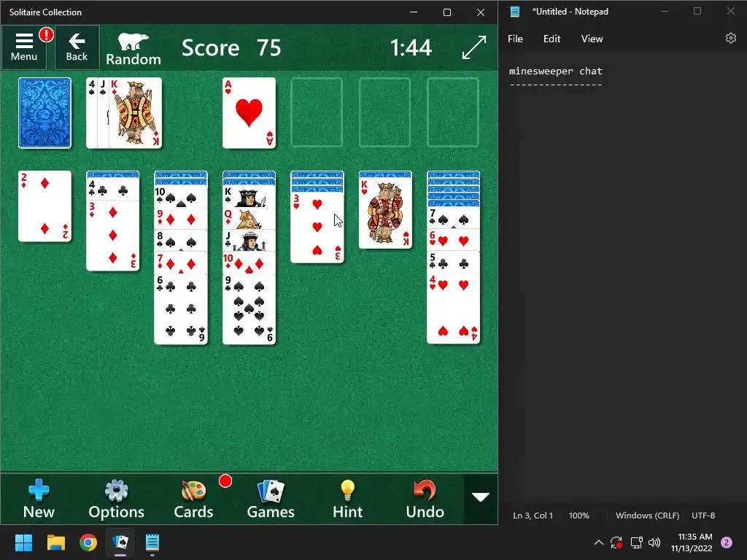
Task: Select the 2 of diamonds card
Action: (44, 206)
